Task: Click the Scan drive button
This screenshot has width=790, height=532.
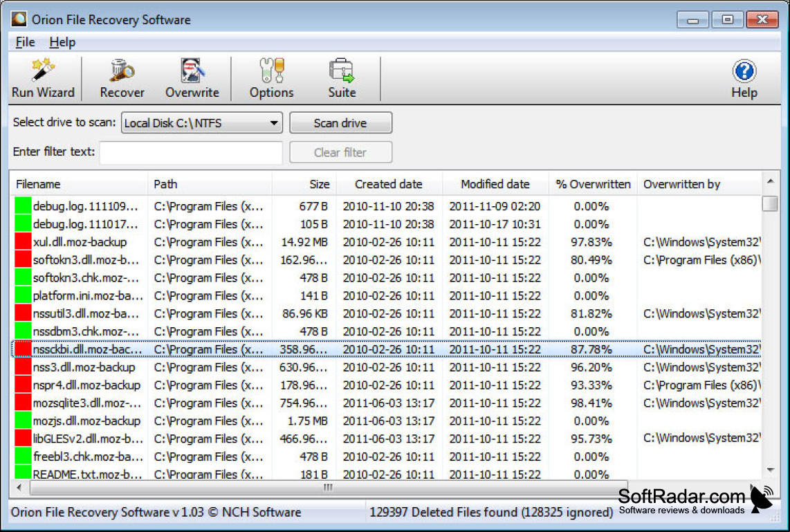Action: pos(340,123)
